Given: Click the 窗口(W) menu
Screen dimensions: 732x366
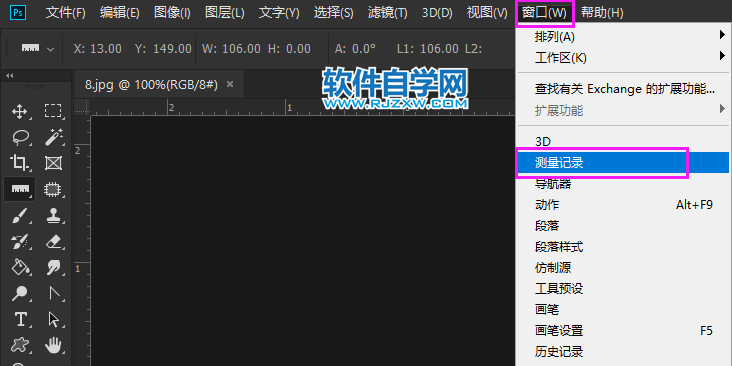Looking at the screenshot, I should coord(544,13).
